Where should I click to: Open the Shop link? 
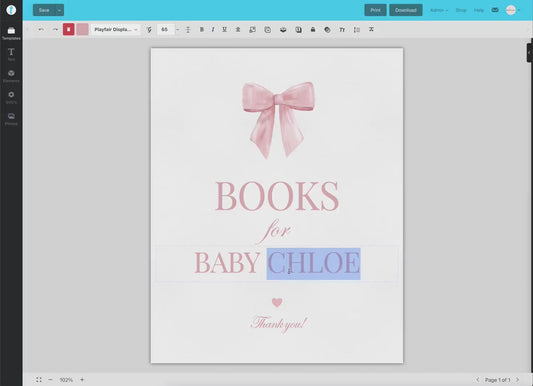pyautogui.click(x=461, y=10)
